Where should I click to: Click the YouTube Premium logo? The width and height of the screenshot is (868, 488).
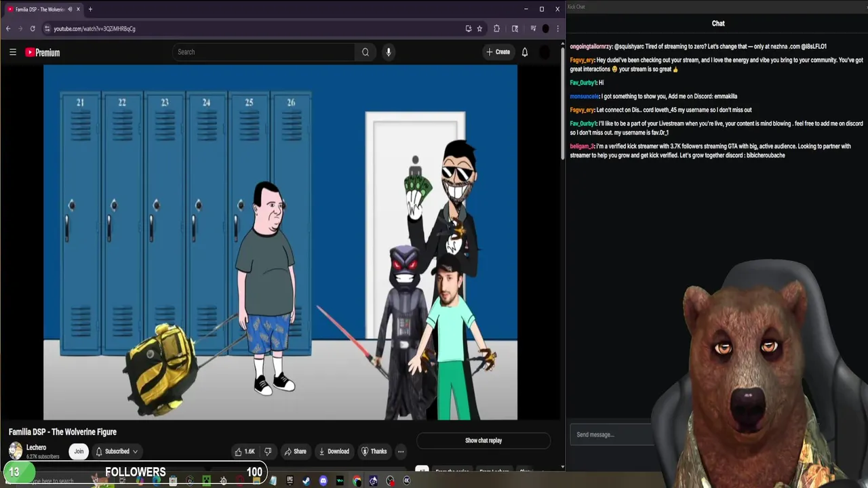43,52
